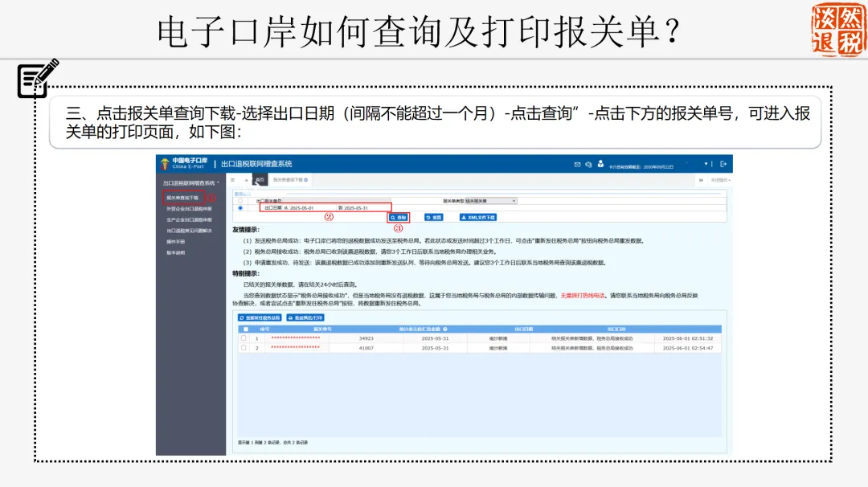Viewport: 868px width, 487px height.
Task: Check the checkbox for row 2
Action: click(x=244, y=348)
